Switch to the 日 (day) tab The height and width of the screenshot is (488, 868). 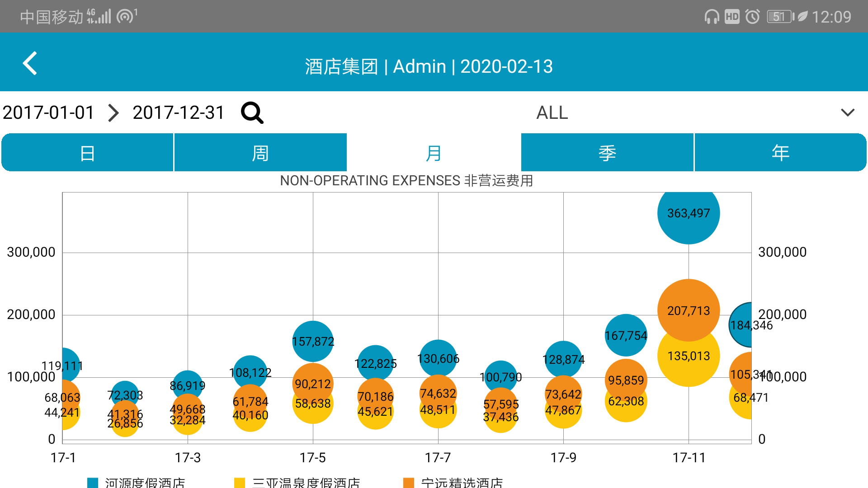[87, 153]
